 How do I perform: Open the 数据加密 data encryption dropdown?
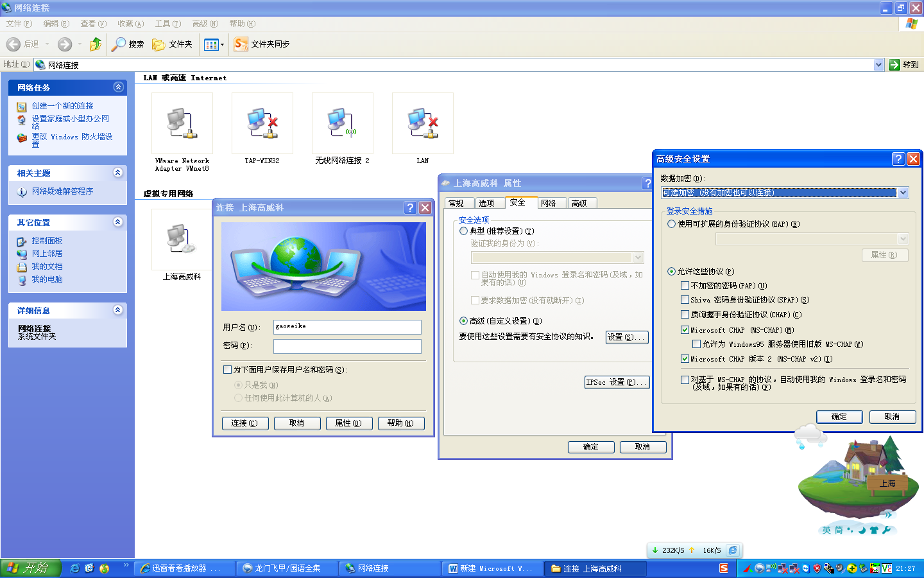pyautogui.click(x=903, y=193)
